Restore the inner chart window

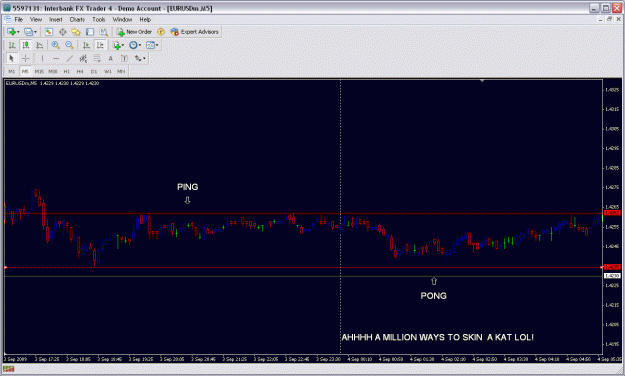[609, 19]
